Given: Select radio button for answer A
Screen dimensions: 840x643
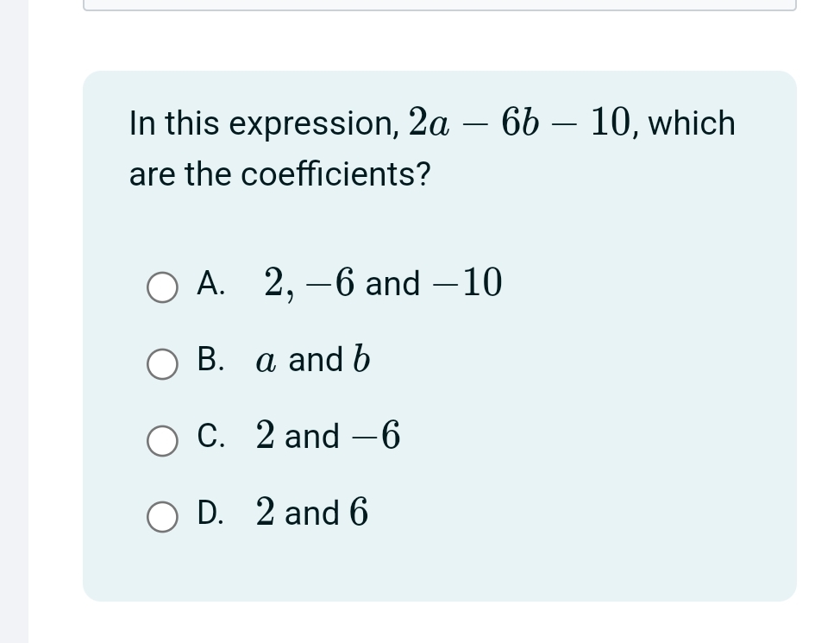Looking at the screenshot, I should [x=162, y=287].
